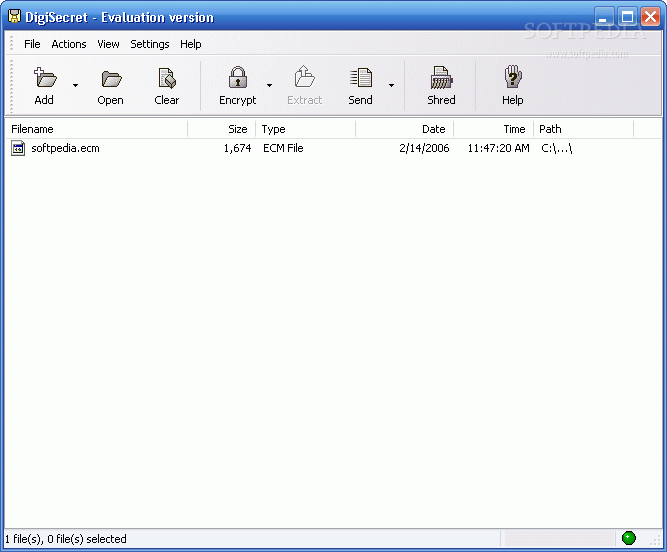Click the window resize grip corner
Viewport: 667px width, 552px height.
coord(655,540)
